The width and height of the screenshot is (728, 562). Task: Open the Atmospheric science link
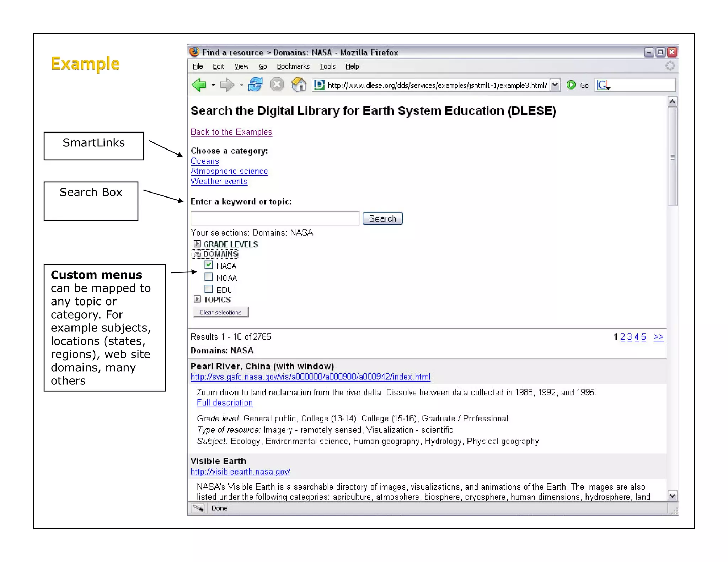(x=229, y=171)
